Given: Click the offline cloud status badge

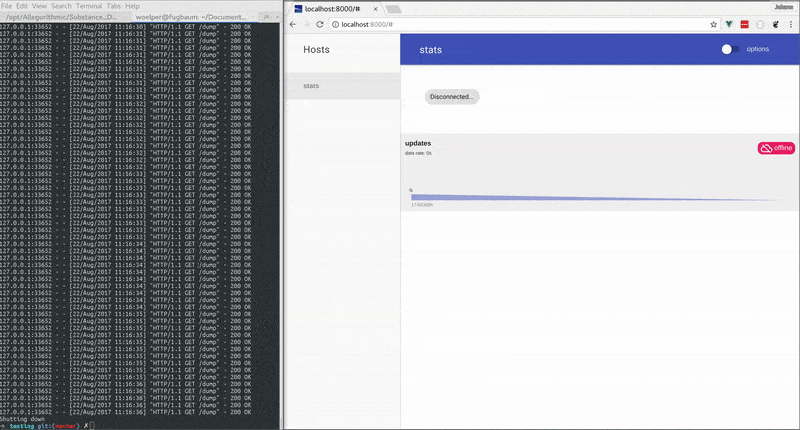Looking at the screenshot, I should click(776, 148).
